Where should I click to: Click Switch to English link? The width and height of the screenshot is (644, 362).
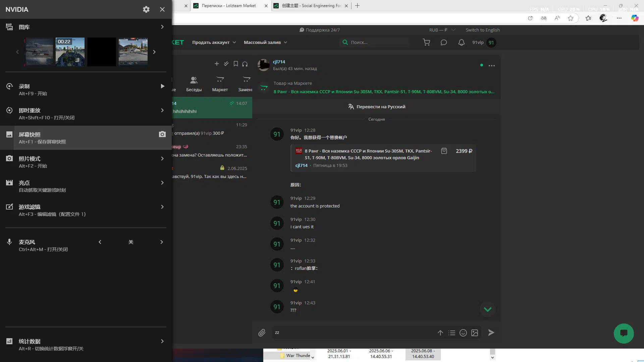click(483, 30)
